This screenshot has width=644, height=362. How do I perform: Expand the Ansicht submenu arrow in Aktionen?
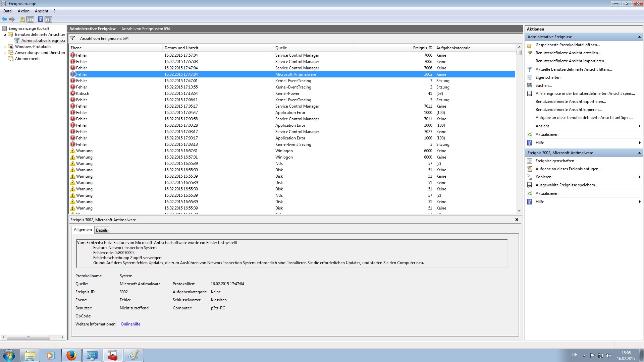pyautogui.click(x=639, y=126)
